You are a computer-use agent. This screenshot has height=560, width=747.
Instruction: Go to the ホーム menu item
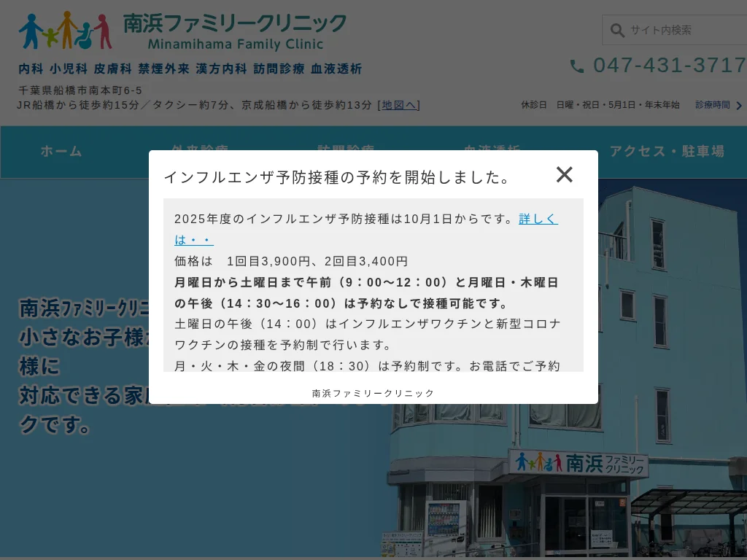[61, 152]
